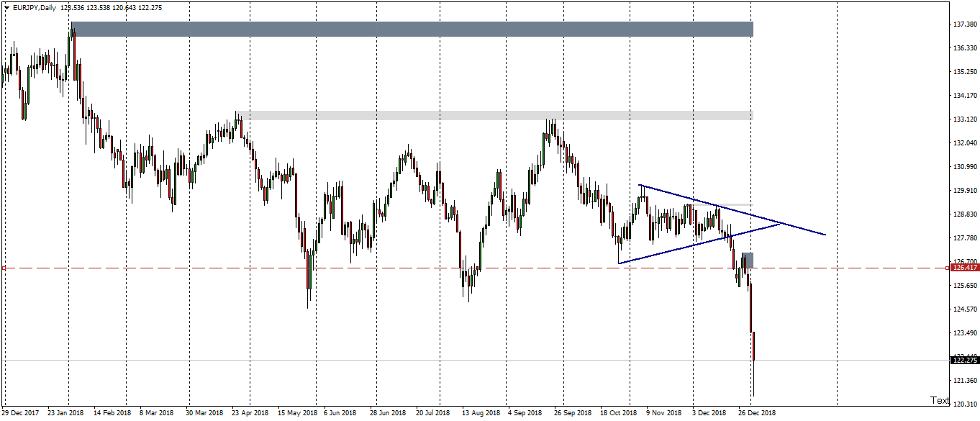Click the small arrow icon before EURJPY title

[6, 6]
